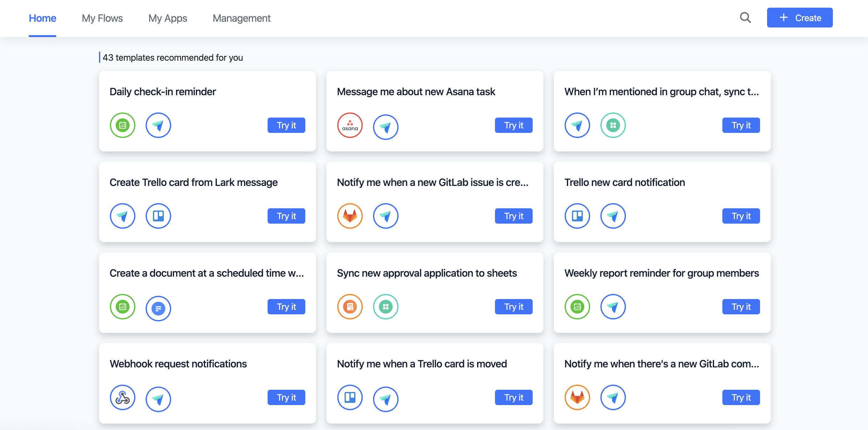Click the Base icon on group chat mention card
The height and width of the screenshot is (430, 868).
[613, 125]
